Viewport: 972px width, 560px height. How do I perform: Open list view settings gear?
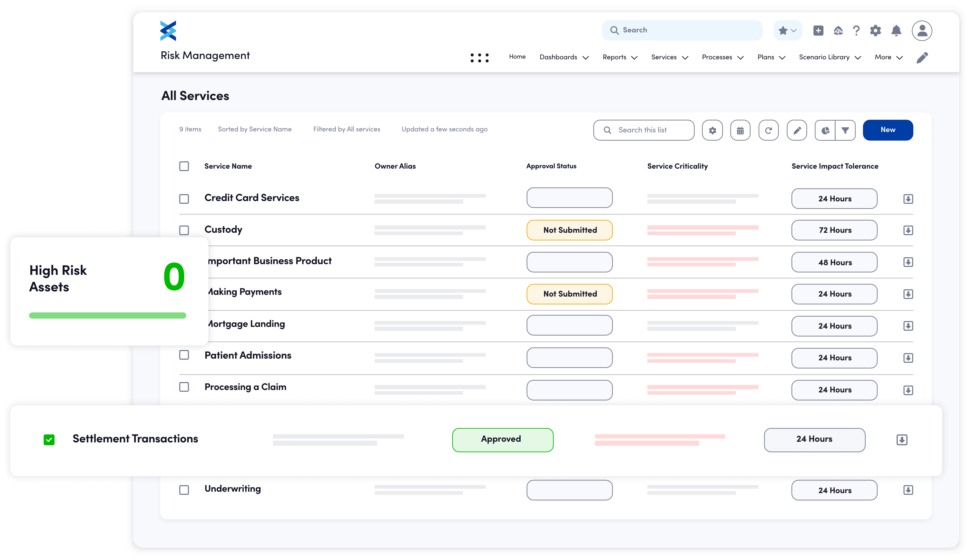pyautogui.click(x=712, y=130)
